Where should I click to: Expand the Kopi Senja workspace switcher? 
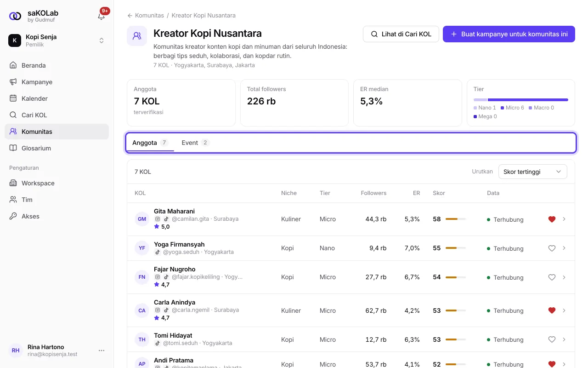[57, 40]
